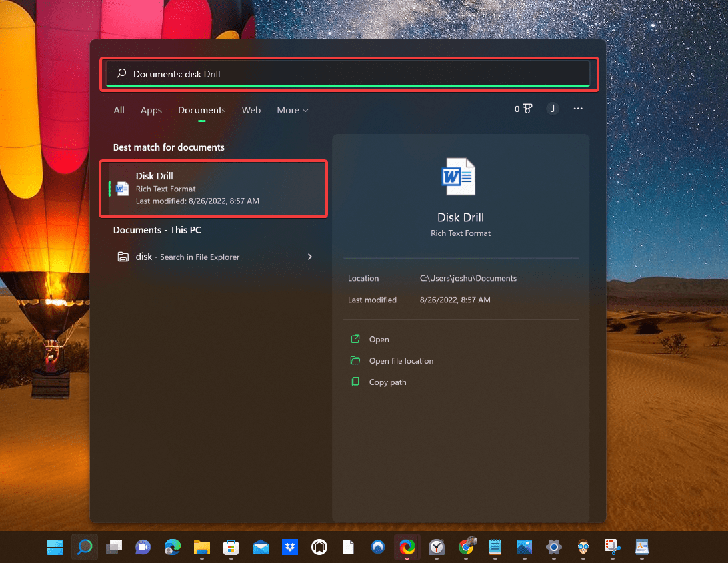Click the folder icon beside disk search
This screenshot has height=563, width=728.
(x=123, y=257)
